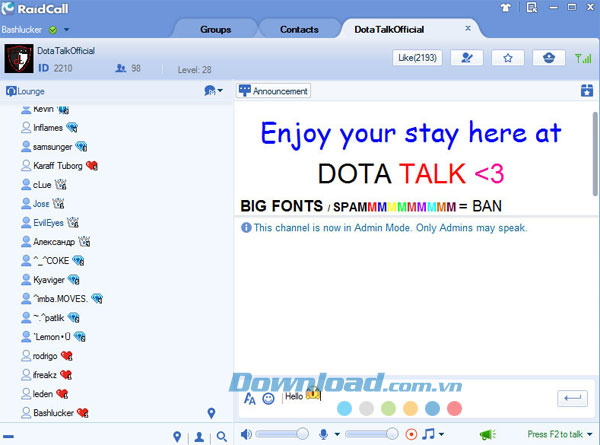Image resolution: width=600 pixels, height=445 pixels.
Task: Switch to the Contacts tab
Action: [299, 29]
